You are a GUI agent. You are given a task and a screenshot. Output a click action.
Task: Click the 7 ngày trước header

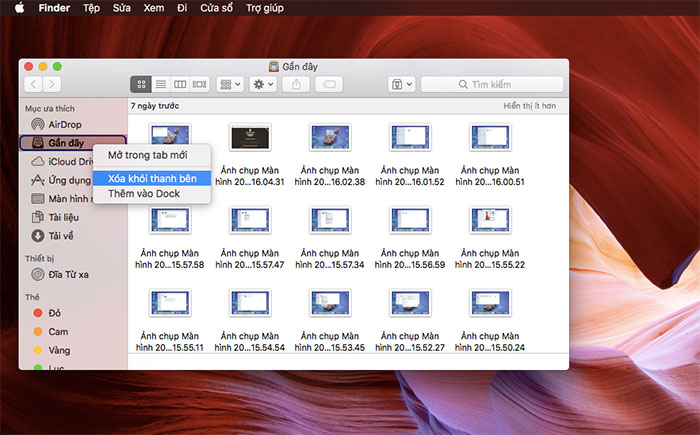(x=155, y=106)
